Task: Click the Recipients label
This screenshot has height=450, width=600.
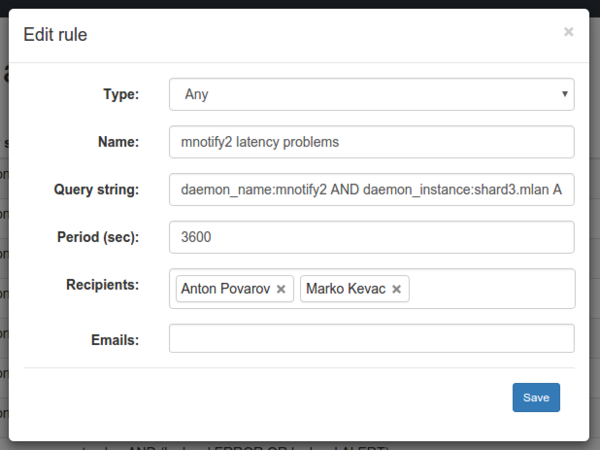Action: [x=102, y=285]
